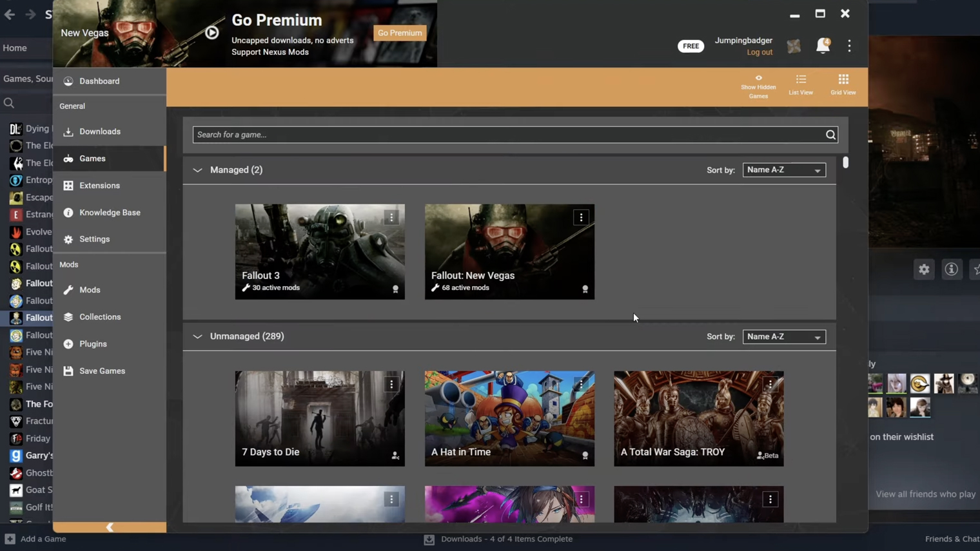Select the A Hat in Time thumbnail
Image resolution: width=980 pixels, height=551 pixels.
pyautogui.click(x=509, y=418)
